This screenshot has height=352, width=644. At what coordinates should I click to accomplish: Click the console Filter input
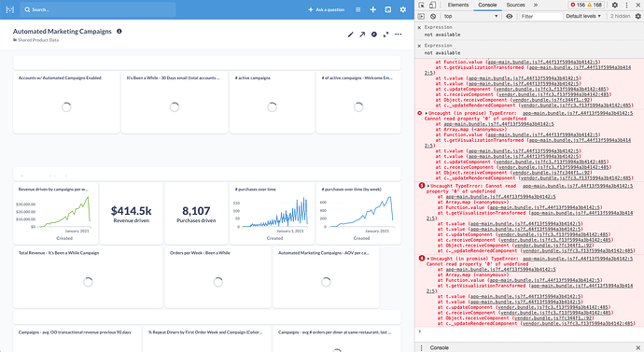click(540, 17)
